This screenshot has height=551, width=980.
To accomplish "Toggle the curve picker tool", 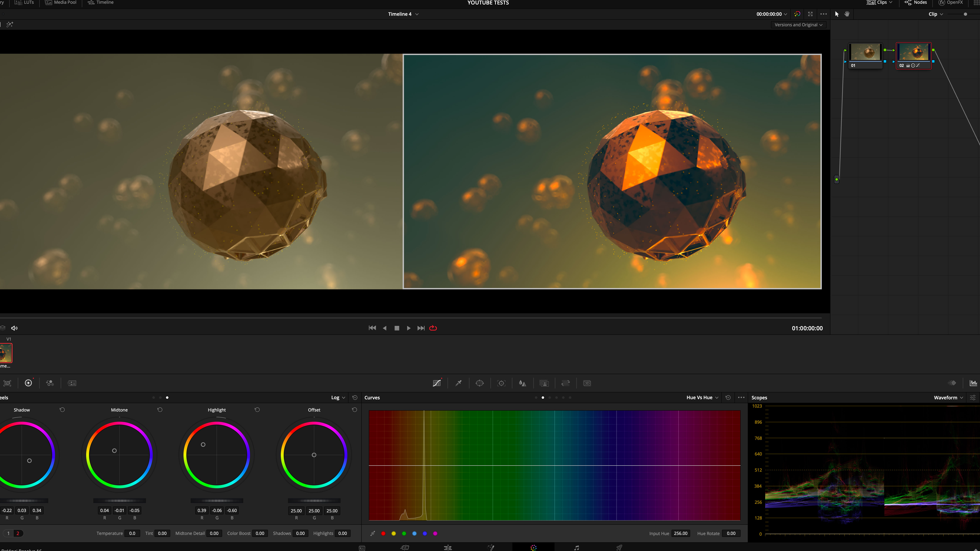I will (372, 534).
